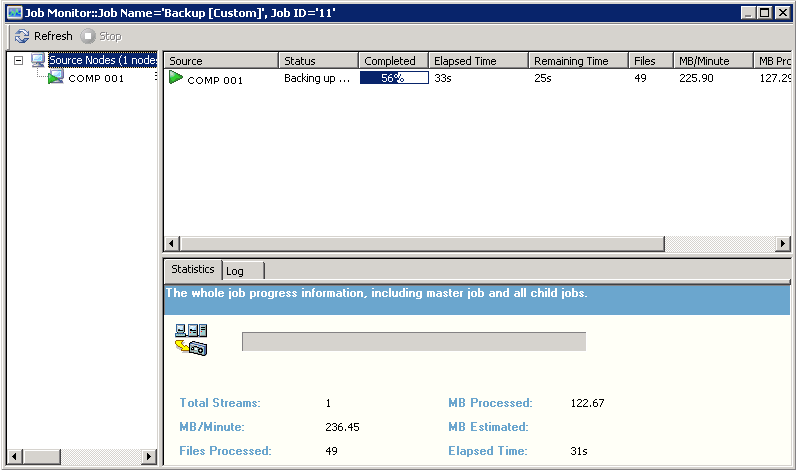Collapse the Source Nodes tree
This screenshot has height=470, width=796.
19,61
